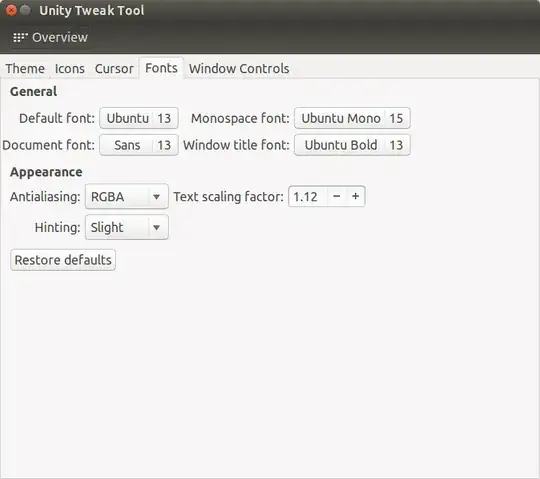This screenshot has height=479, width=540.
Task: Close the Unity Tweak Tool window
Action: (11, 10)
